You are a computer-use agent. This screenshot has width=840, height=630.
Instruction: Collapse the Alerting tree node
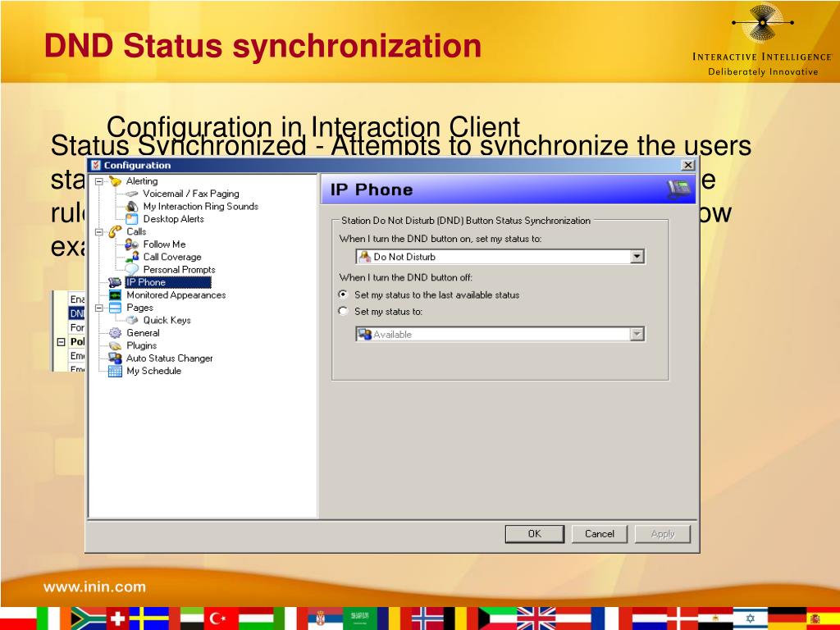(98, 181)
